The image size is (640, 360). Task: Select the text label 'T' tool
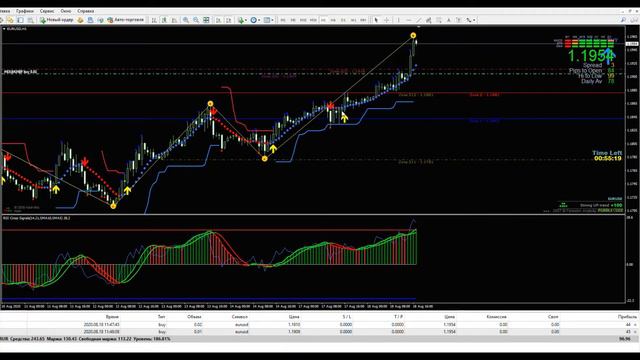458,20
